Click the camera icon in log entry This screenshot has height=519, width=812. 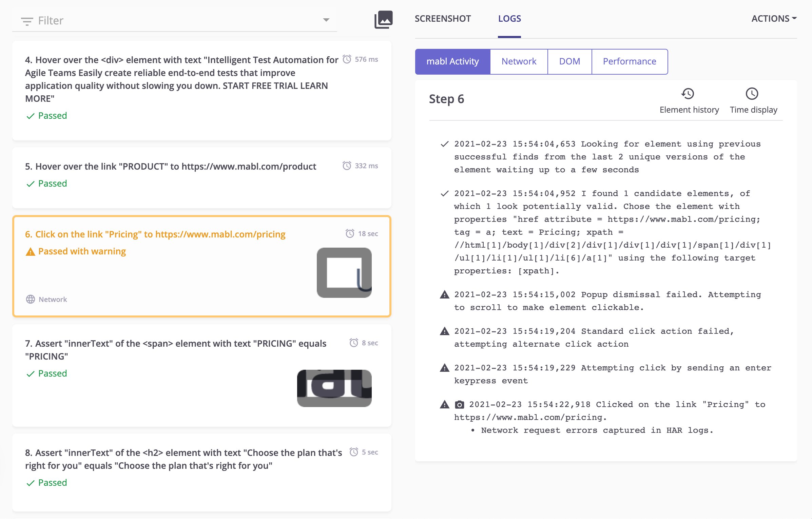[459, 404]
